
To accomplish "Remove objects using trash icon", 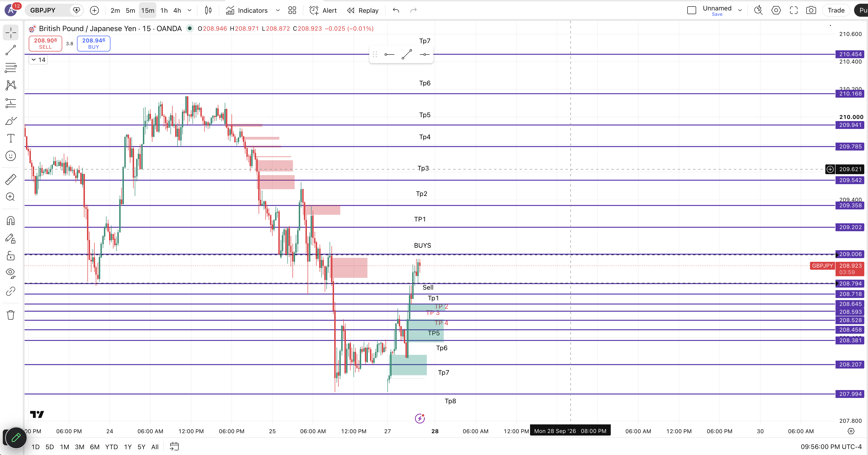I will tap(11, 315).
